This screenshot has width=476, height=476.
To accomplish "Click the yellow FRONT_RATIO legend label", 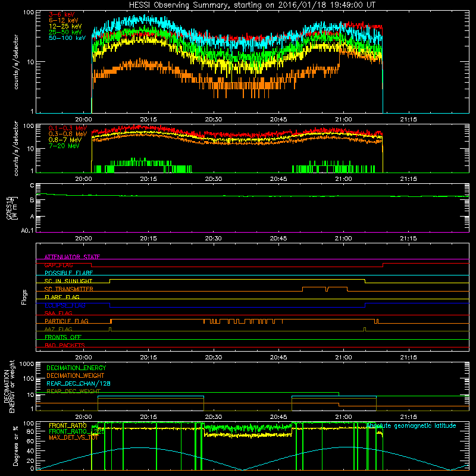I will [68, 425].
